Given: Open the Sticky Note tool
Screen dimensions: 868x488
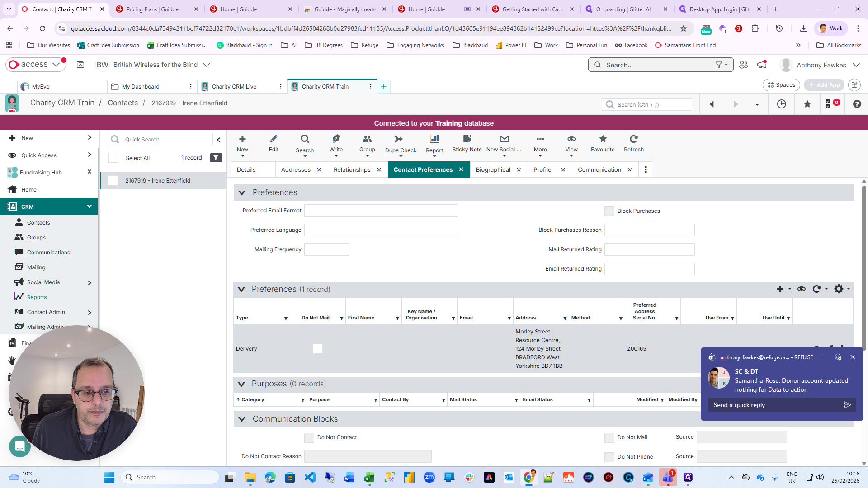Looking at the screenshot, I should tap(467, 139).
